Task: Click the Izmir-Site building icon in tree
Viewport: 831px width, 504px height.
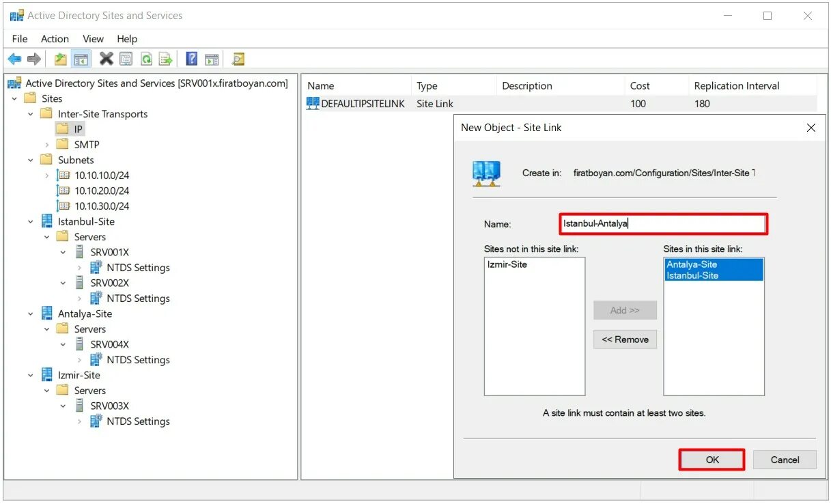Action: click(47, 375)
